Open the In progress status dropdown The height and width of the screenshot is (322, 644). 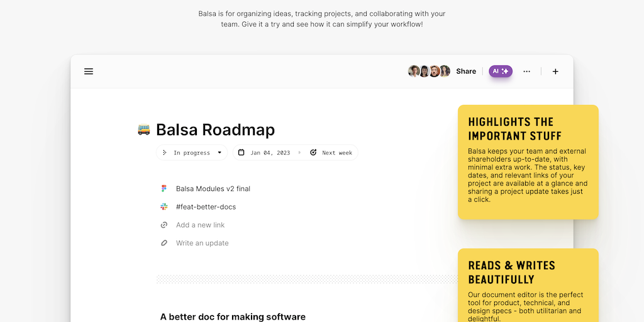point(192,152)
